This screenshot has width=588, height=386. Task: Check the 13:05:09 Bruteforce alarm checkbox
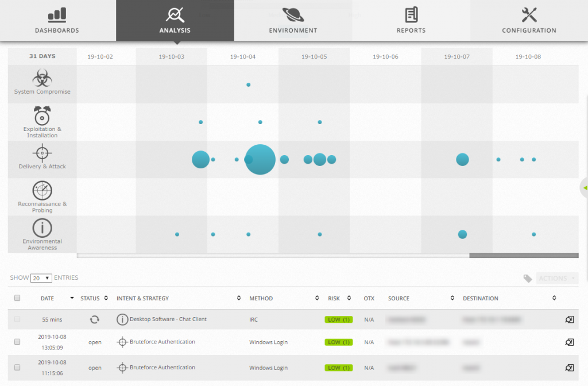click(x=17, y=342)
